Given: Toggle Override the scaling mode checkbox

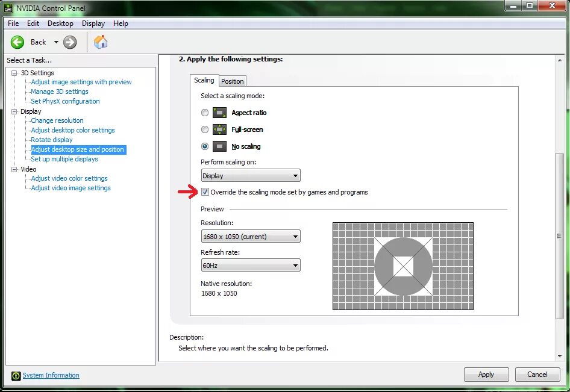Looking at the screenshot, I should [205, 192].
